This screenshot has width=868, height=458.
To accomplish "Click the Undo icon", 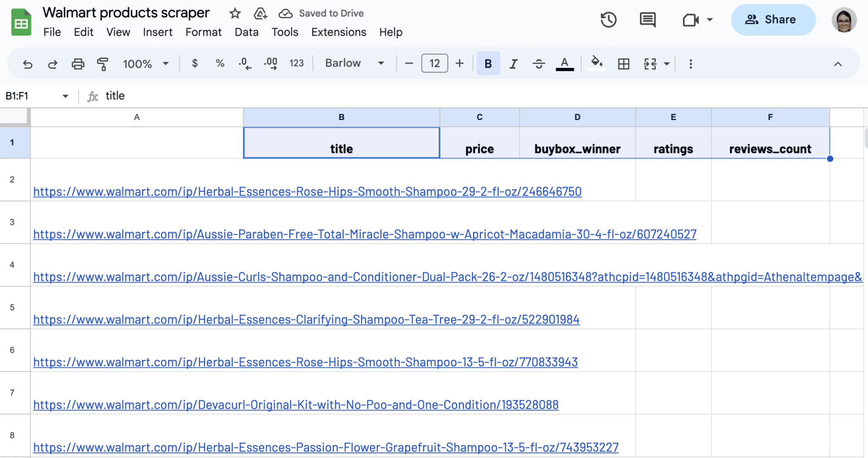I will [x=28, y=64].
